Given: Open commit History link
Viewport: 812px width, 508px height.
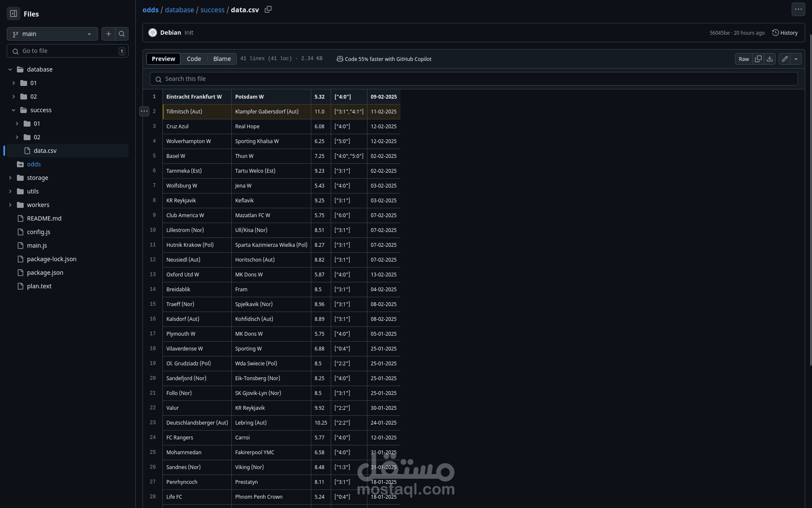Looking at the screenshot, I should point(785,33).
